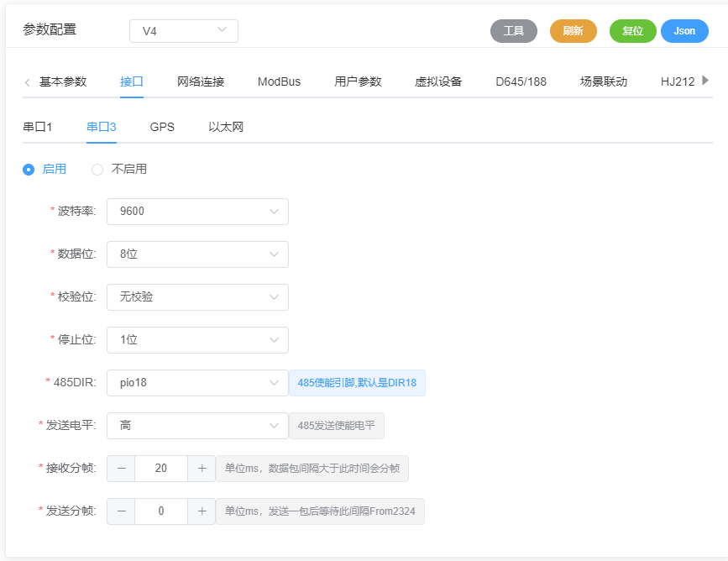Expand the 校验位 dropdown

(197, 297)
